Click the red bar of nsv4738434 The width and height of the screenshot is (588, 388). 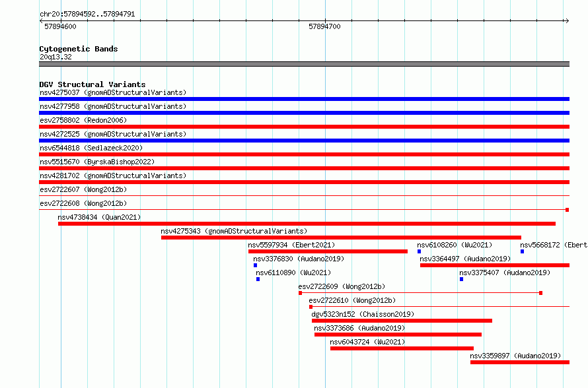307,224
